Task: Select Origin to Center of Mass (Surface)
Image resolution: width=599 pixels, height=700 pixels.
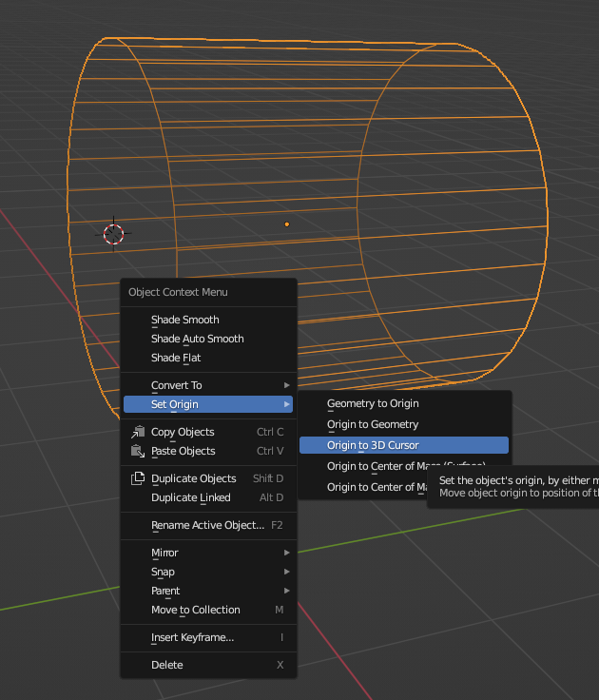Action: tap(404, 466)
